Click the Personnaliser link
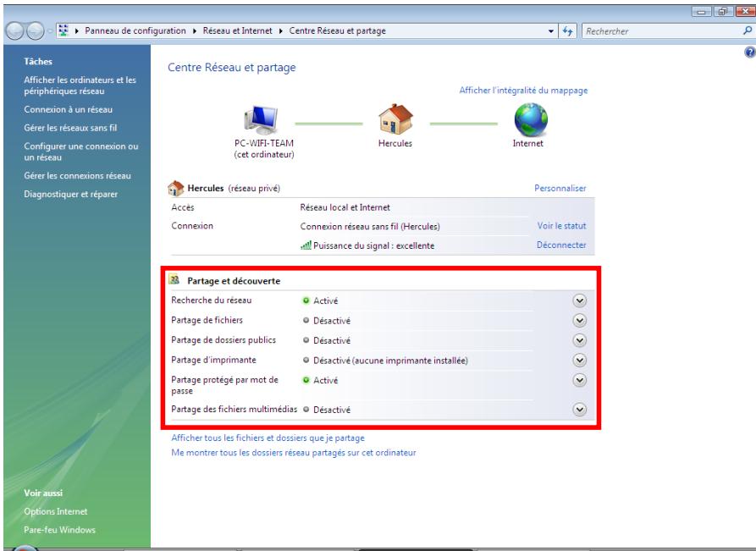756x551 pixels. pos(560,188)
